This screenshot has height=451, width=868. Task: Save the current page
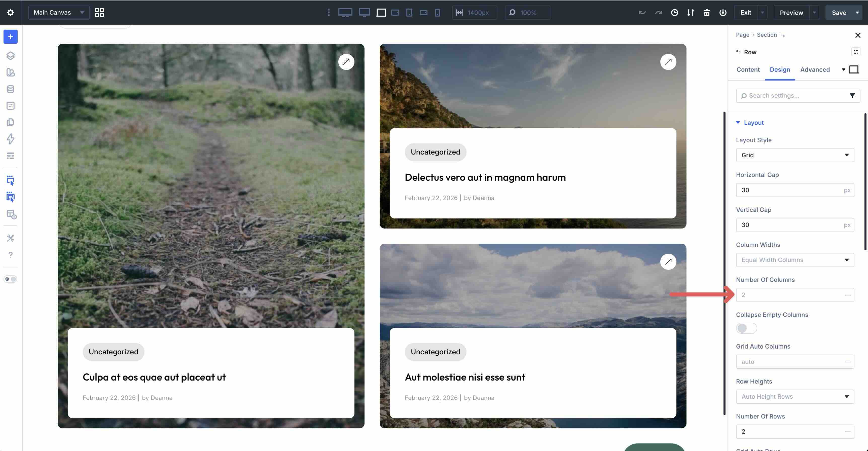tap(839, 13)
